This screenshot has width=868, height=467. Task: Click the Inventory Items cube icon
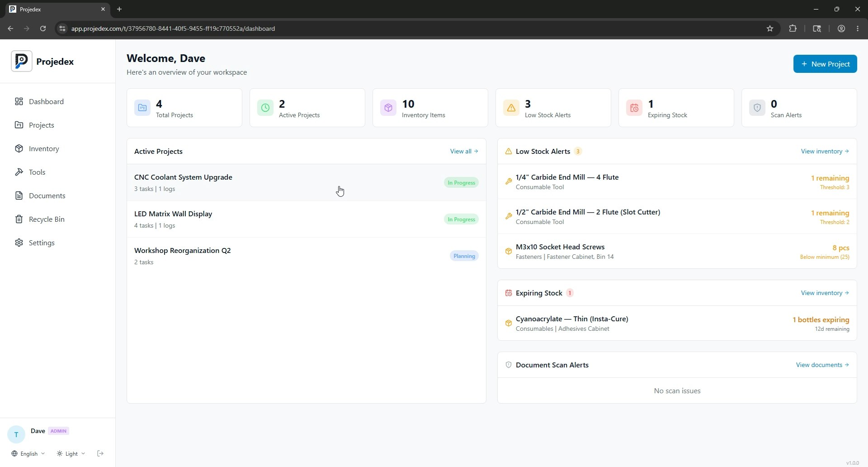click(388, 108)
